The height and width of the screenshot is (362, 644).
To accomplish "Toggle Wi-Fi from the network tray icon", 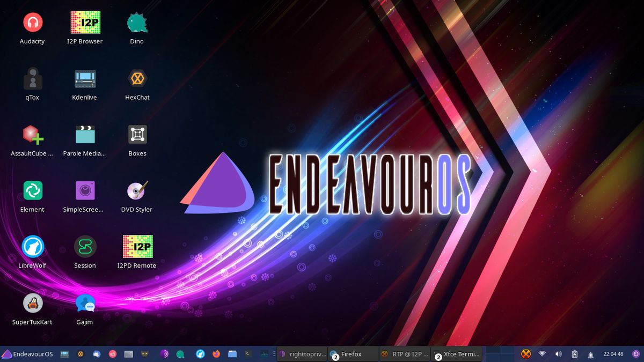I will [542, 354].
